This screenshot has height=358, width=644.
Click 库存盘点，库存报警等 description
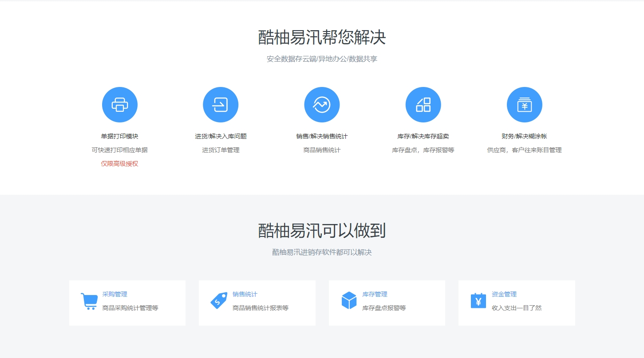pyautogui.click(x=423, y=150)
